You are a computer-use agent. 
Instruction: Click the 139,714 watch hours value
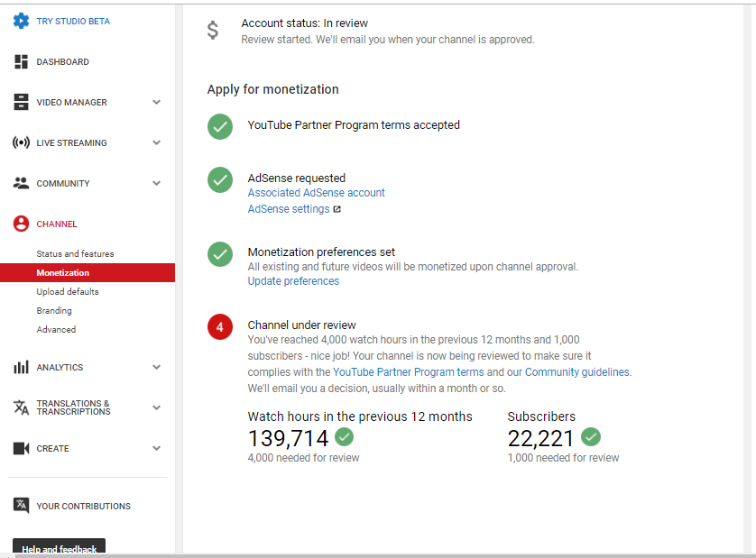(x=288, y=438)
